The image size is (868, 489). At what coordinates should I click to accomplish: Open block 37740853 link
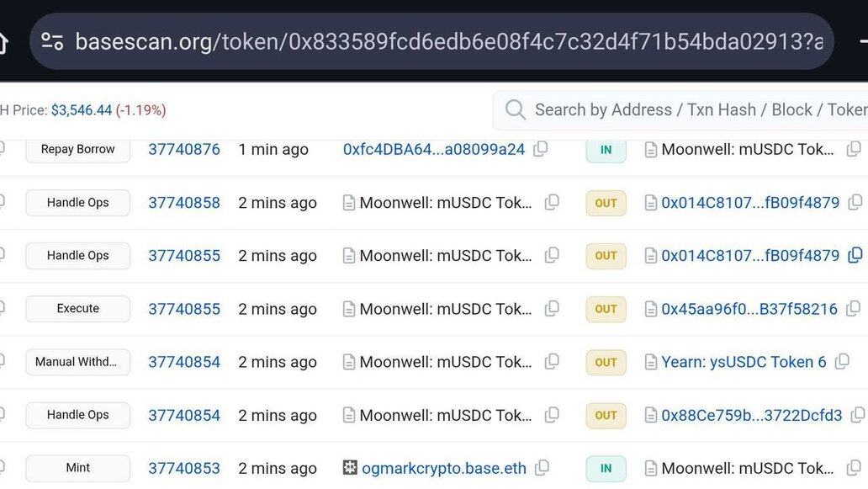tap(184, 469)
